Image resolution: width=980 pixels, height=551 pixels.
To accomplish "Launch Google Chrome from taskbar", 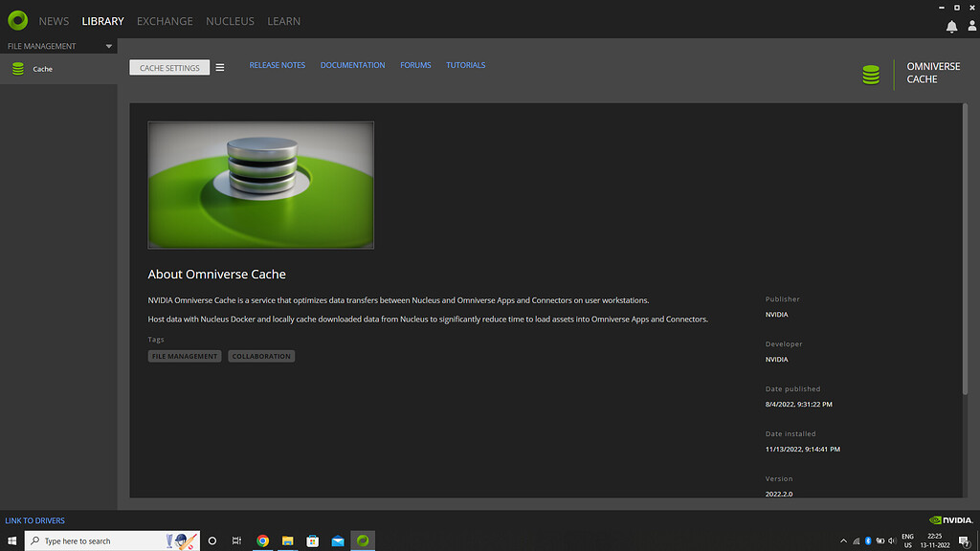I will (x=262, y=541).
